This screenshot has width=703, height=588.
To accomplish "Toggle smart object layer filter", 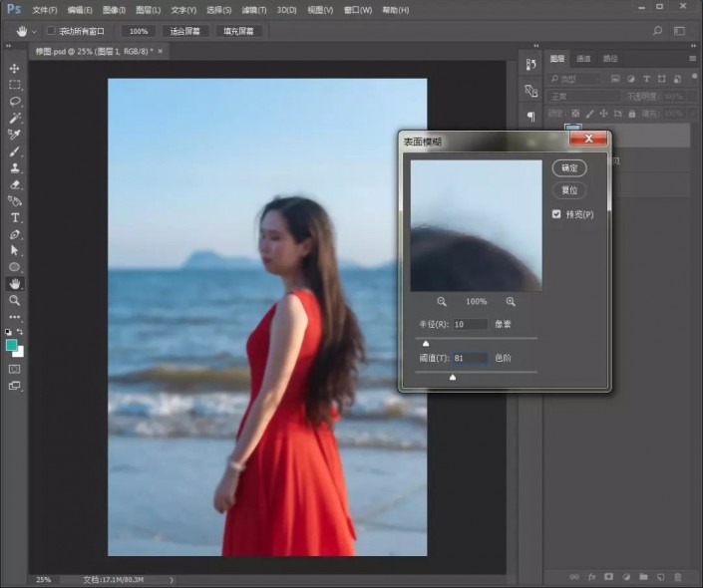I will (x=677, y=79).
